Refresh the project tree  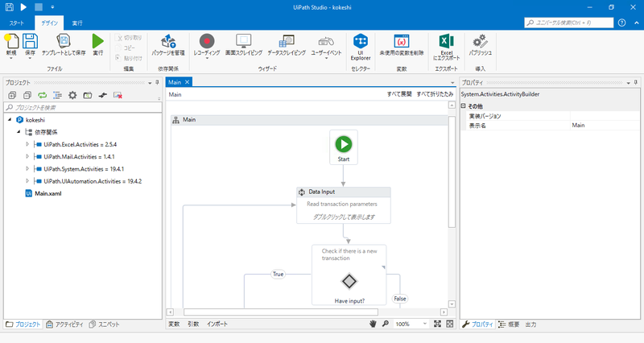click(x=43, y=95)
